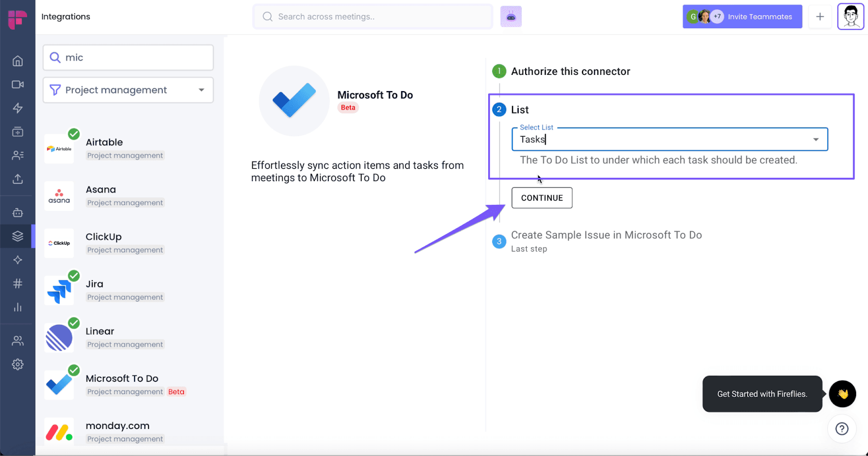The width and height of the screenshot is (868, 456).
Task: Select Microsoft To Do in the list
Action: (x=128, y=384)
